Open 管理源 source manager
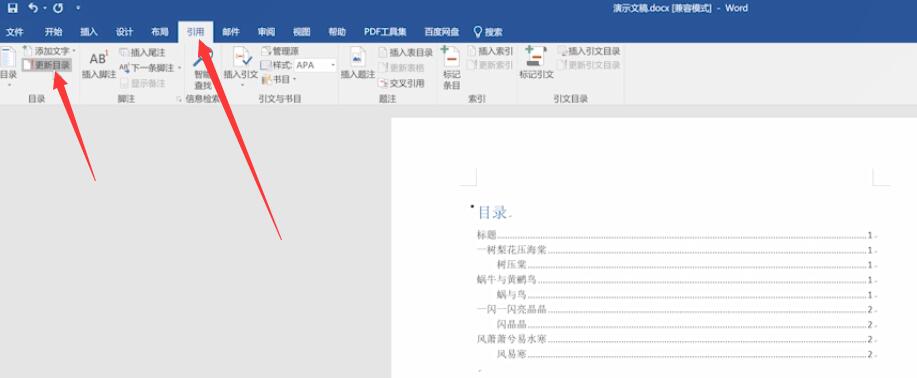The height and width of the screenshot is (378, 917). coord(280,51)
